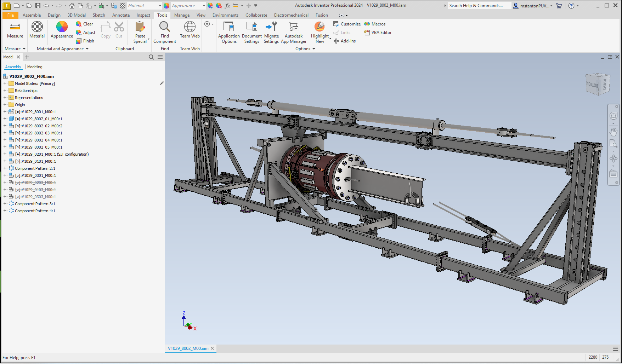Screen dimensions: 622x364
Task: Open Document Settings
Action: (252, 32)
